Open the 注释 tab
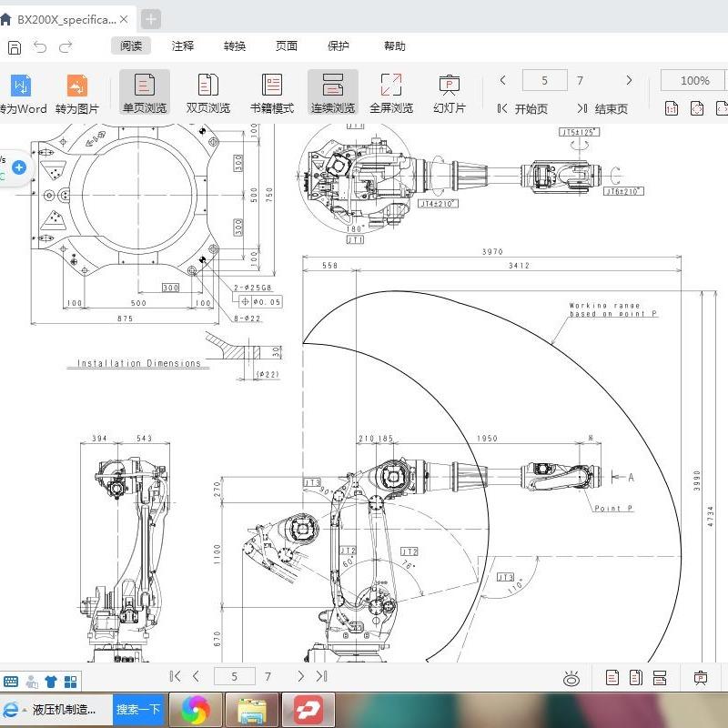728x728 pixels. click(183, 45)
